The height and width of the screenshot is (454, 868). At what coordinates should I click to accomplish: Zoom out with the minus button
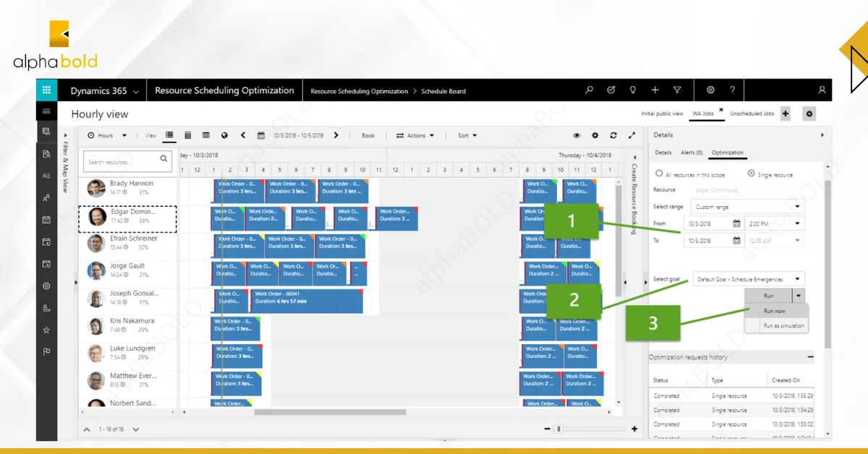pos(548,429)
